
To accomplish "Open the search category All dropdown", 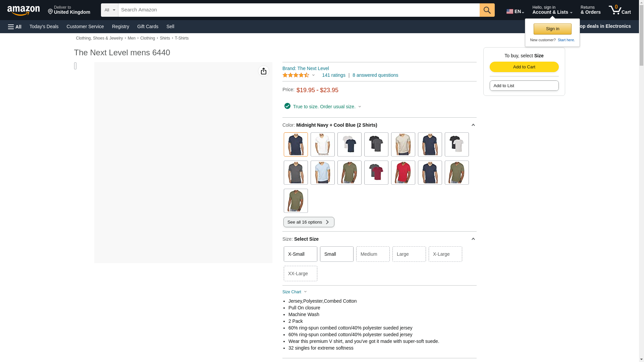I will 109,10.
